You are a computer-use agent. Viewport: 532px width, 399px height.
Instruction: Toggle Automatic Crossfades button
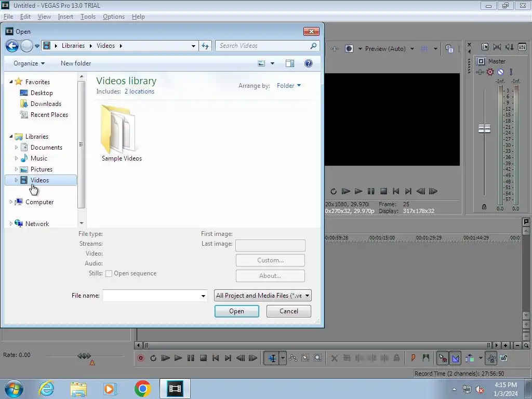click(455, 358)
